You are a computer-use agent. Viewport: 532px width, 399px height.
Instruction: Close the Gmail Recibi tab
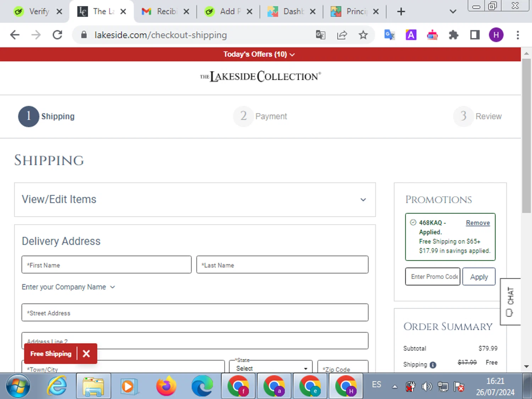(x=186, y=12)
